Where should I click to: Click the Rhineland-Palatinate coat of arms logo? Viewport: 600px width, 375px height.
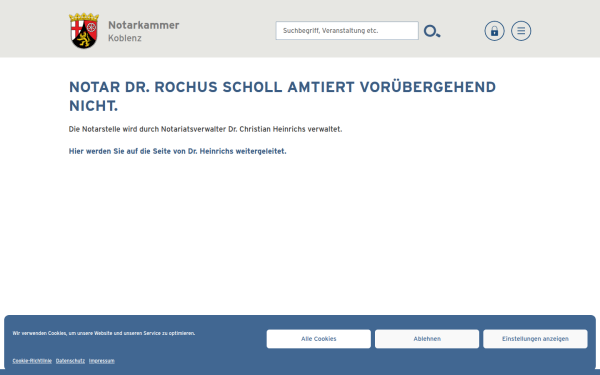[x=84, y=31]
